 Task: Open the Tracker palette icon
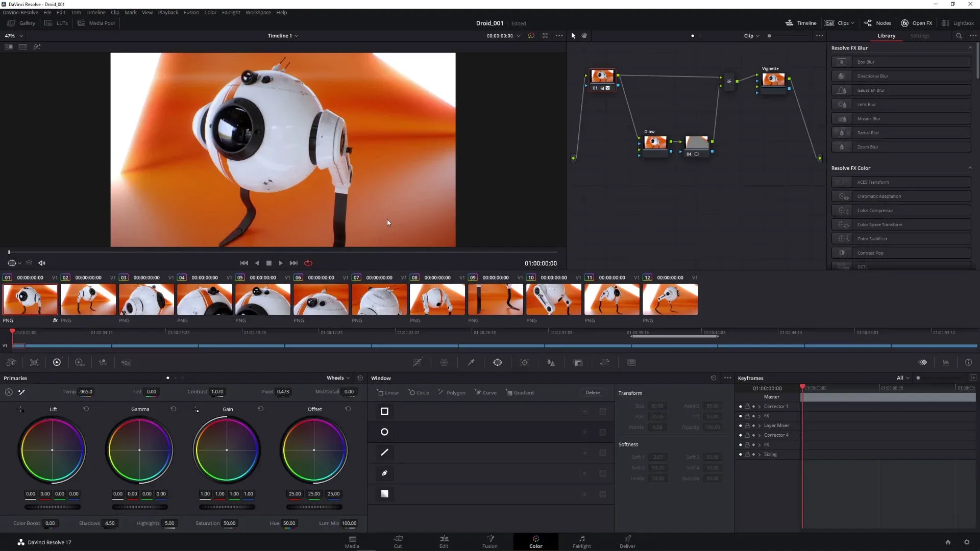[524, 362]
